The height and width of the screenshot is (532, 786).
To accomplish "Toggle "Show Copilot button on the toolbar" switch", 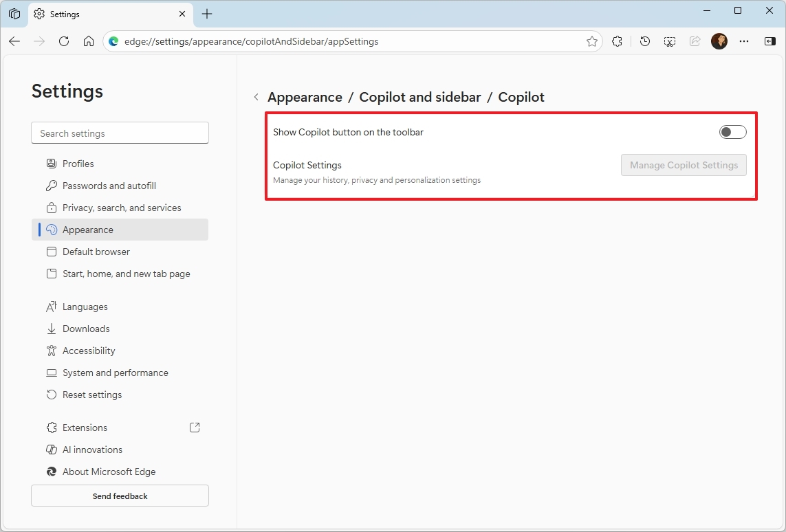I will pos(732,131).
